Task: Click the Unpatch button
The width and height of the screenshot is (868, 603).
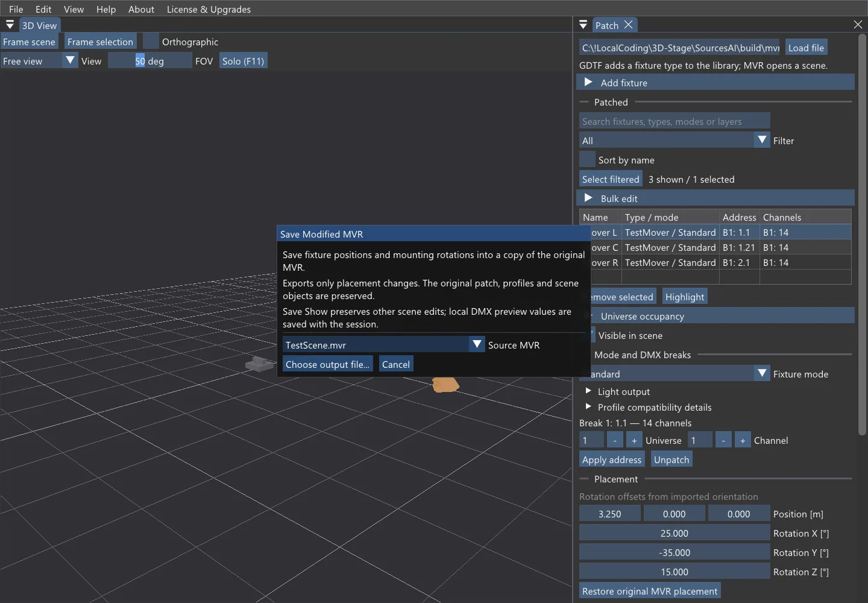Action: coord(671,459)
